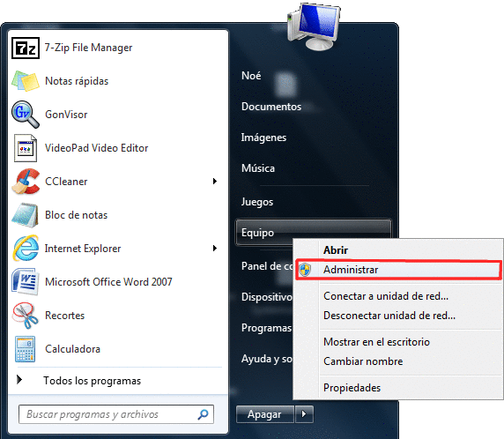Launch GonVisor via its magnifier icon

(x=26, y=115)
